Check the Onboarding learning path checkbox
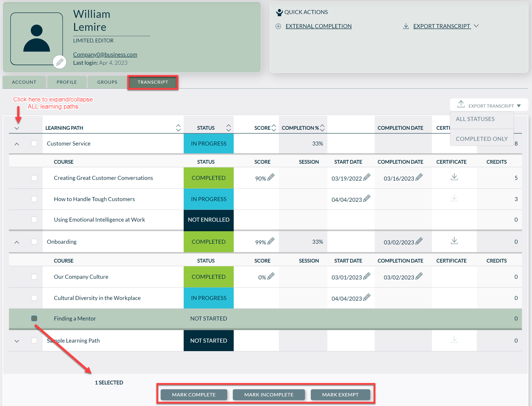Image resolution: width=532 pixels, height=406 pixels. coord(34,242)
